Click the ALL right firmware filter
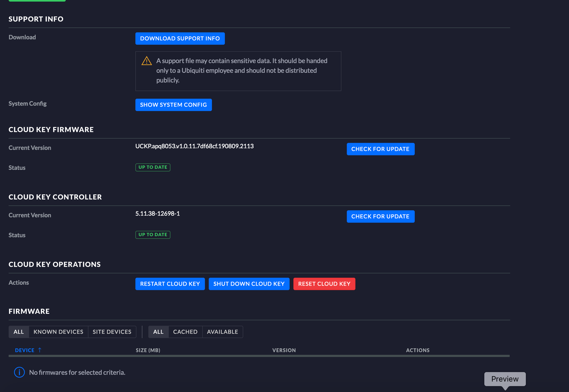Screen dimensions: 569x392 pyautogui.click(x=157, y=331)
